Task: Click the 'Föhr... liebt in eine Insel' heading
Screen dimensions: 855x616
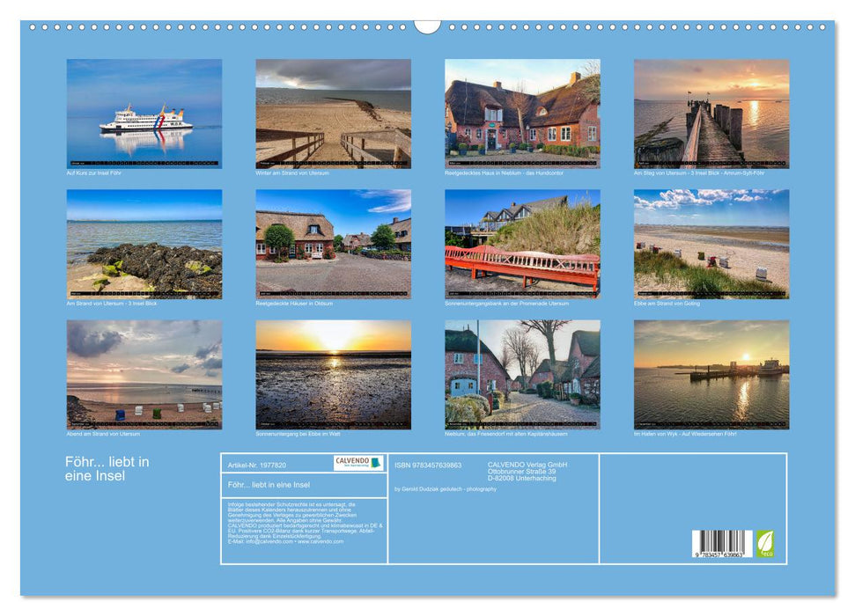Action: 107,468
